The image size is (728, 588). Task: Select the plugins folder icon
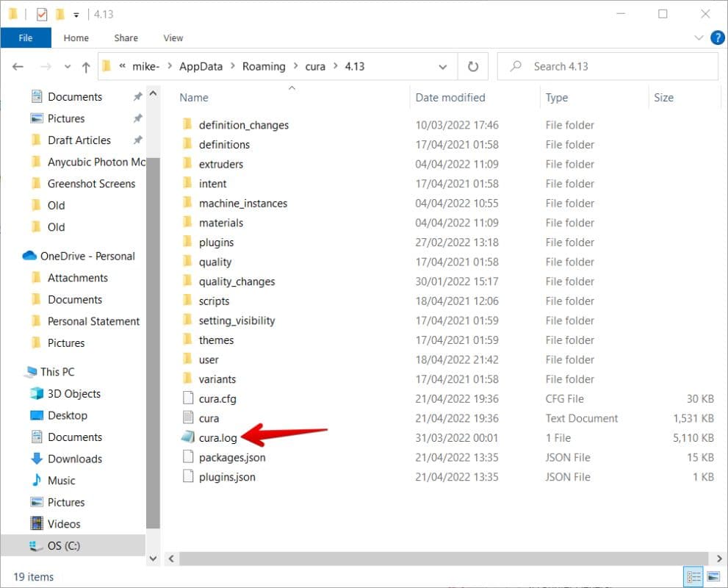click(x=187, y=241)
